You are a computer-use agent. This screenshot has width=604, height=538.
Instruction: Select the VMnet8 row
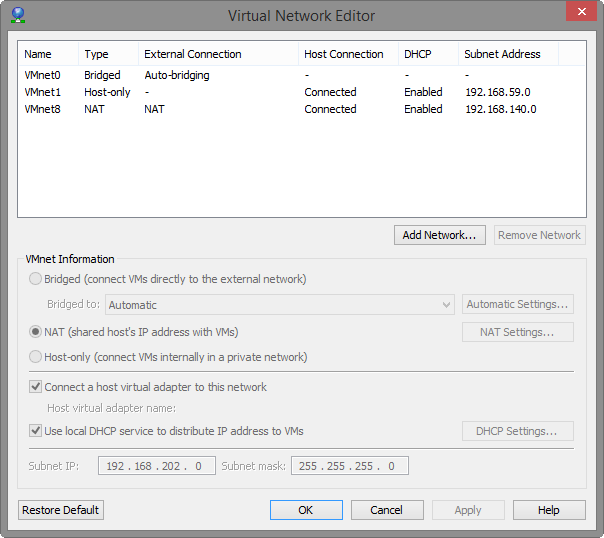click(302, 109)
